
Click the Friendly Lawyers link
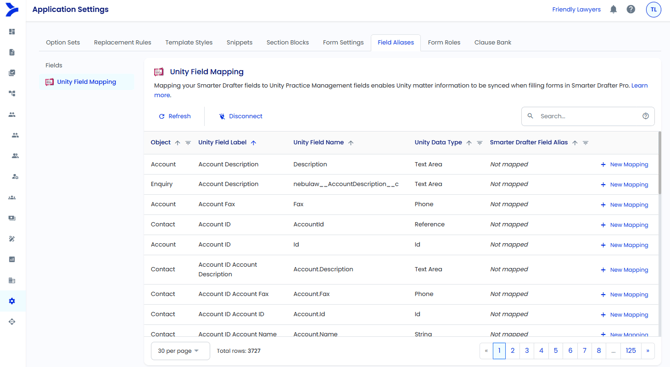576,9
